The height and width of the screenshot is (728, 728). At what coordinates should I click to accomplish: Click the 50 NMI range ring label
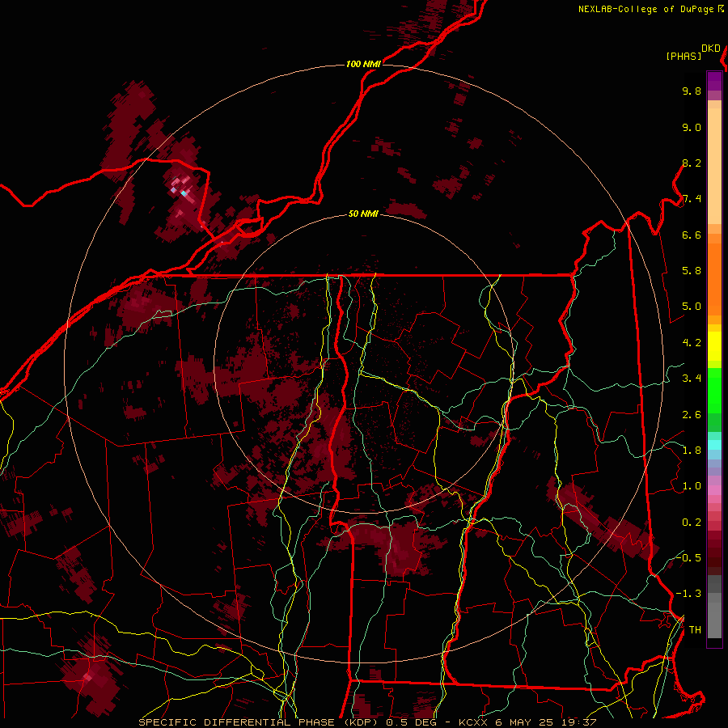(363, 214)
